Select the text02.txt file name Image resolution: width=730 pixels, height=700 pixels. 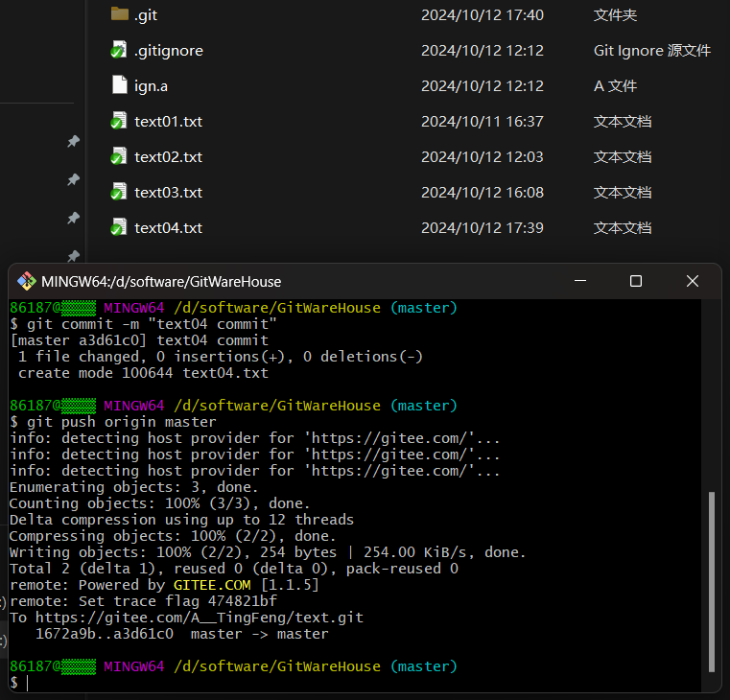click(x=168, y=157)
